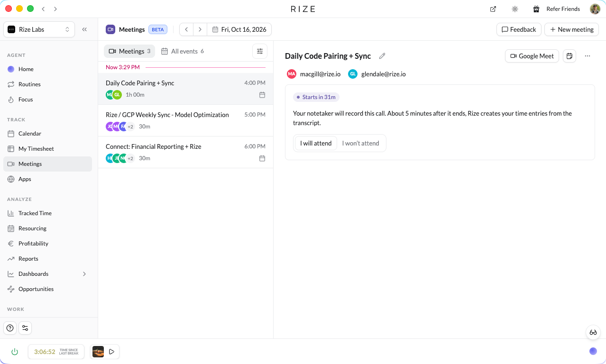Click the Starts in 31m status badge
This screenshot has height=364, width=606.
(x=316, y=97)
